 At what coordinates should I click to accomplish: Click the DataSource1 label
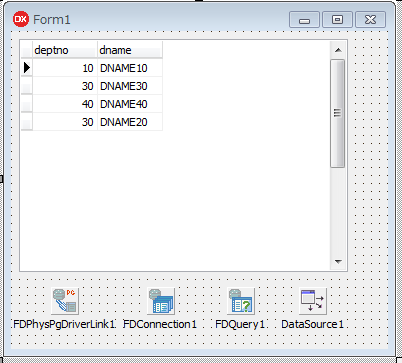pyautogui.click(x=312, y=324)
